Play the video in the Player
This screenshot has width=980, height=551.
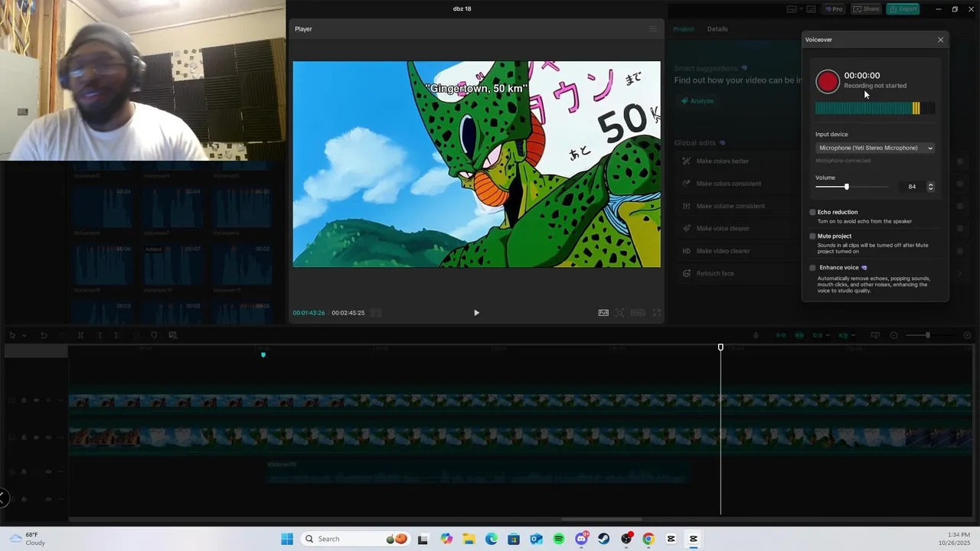(x=476, y=312)
